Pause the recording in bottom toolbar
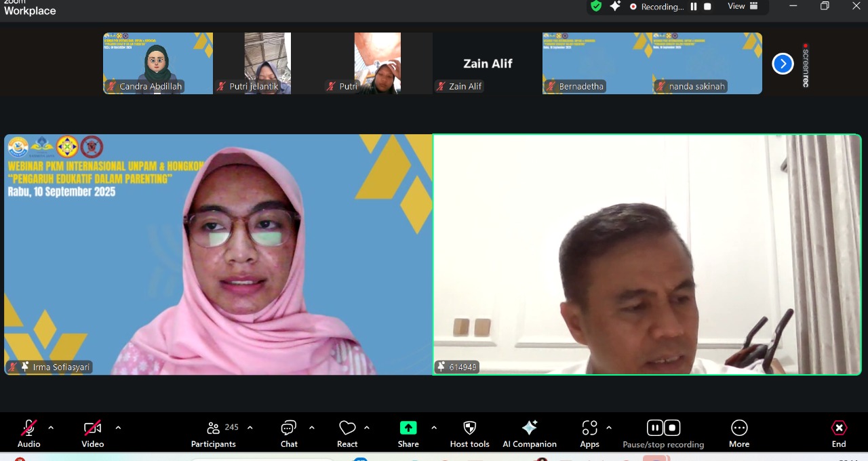868x461 pixels. 654,428
